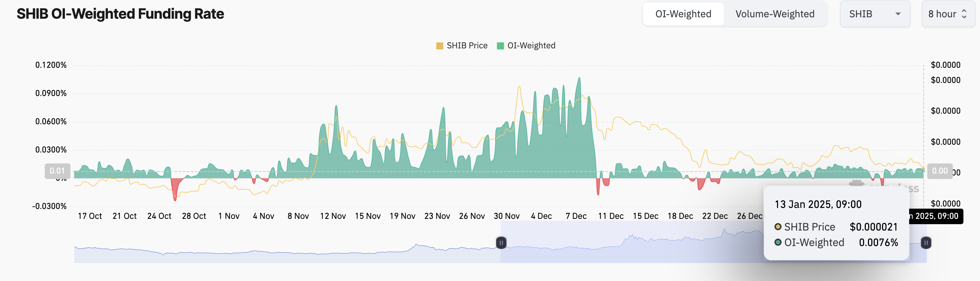
Task: Switch to the Volume-Weighted tab
Action: click(774, 14)
